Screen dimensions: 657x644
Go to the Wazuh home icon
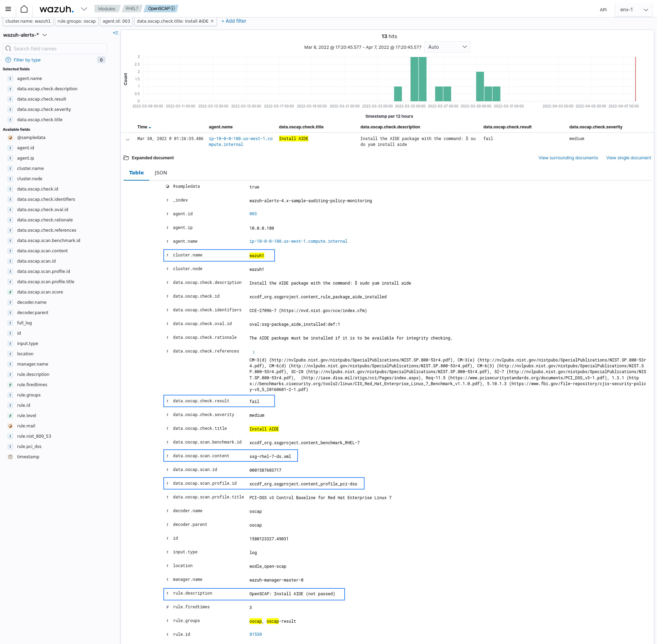click(24, 9)
